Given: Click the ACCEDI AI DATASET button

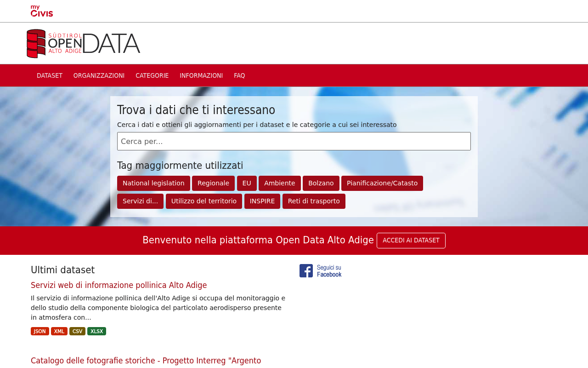Looking at the screenshot, I should tap(411, 241).
